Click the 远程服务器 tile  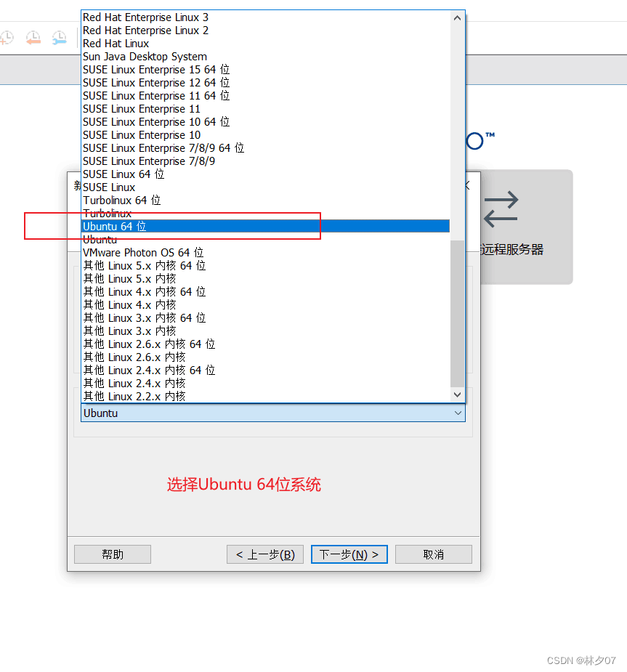526,227
